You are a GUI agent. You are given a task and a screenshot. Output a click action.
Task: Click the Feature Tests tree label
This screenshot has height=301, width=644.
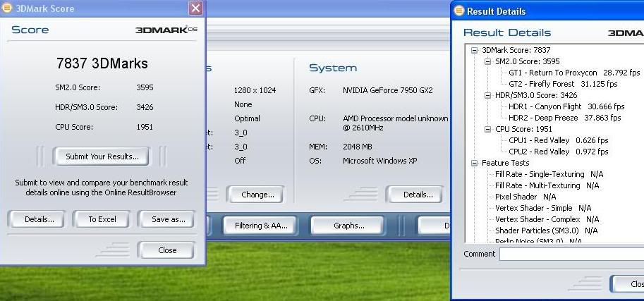coord(505,163)
